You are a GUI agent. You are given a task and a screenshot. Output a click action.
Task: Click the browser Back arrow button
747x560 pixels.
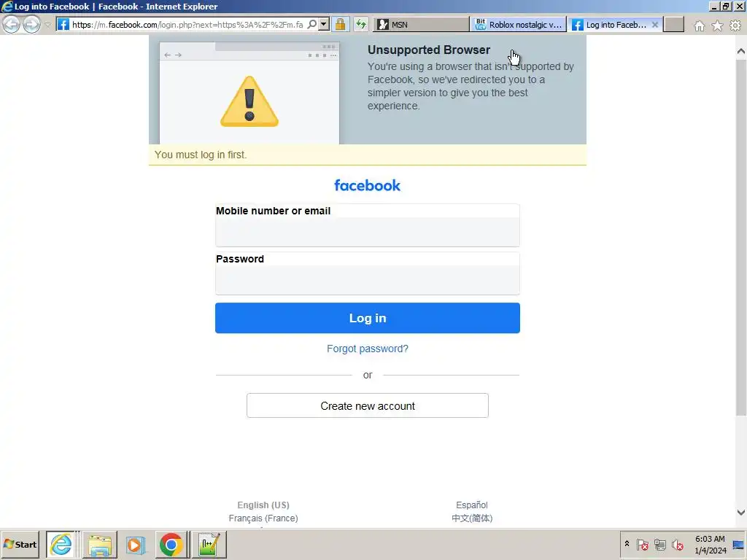[x=11, y=24]
